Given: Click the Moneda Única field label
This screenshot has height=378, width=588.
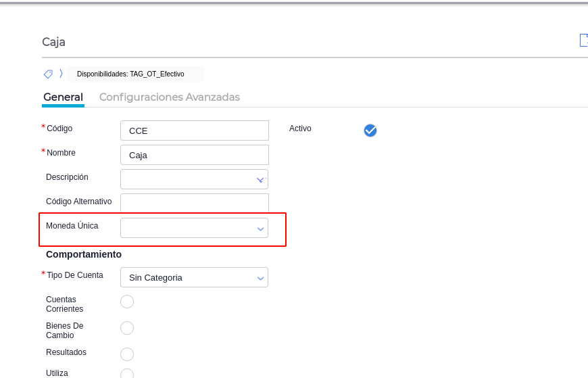Looking at the screenshot, I should pos(72,226).
